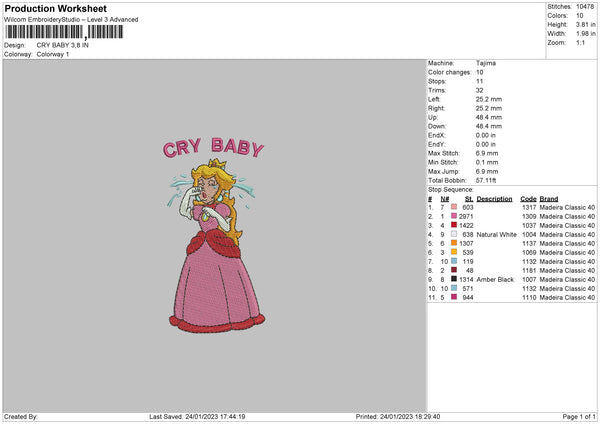600x424 pixels.
Task: Click the Right label
Action: pos(436,108)
